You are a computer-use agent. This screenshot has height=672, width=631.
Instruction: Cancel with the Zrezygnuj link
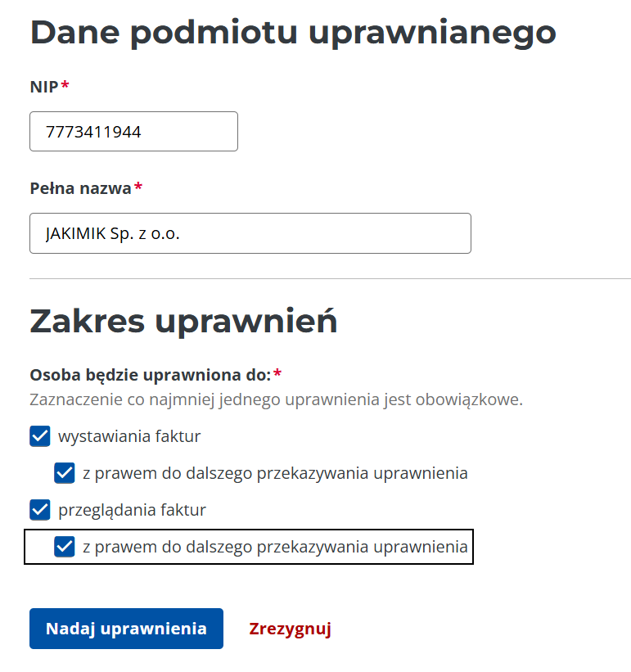point(290,629)
